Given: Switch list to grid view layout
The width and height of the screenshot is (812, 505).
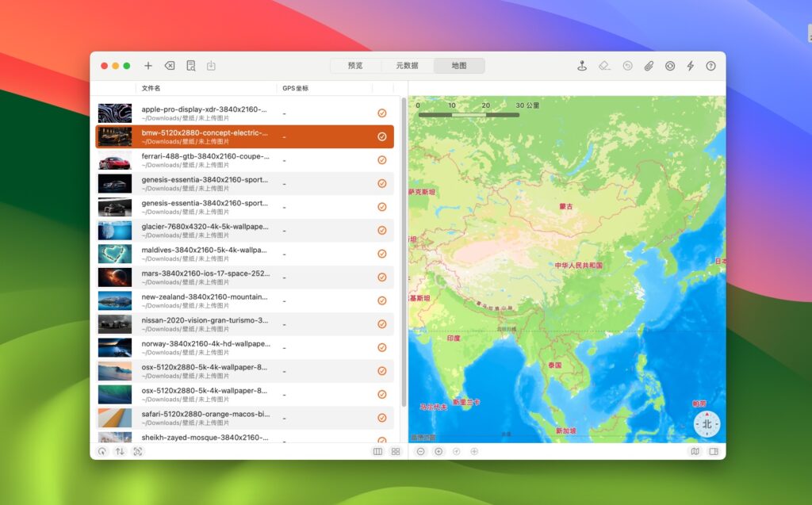Looking at the screenshot, I should point(396,451).
